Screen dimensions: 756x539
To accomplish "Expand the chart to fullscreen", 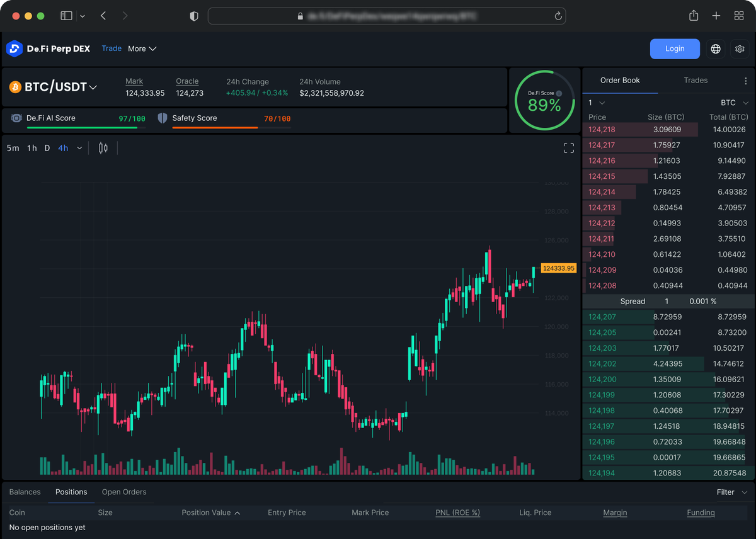I will pyautogui.click(x=568, y=147).
